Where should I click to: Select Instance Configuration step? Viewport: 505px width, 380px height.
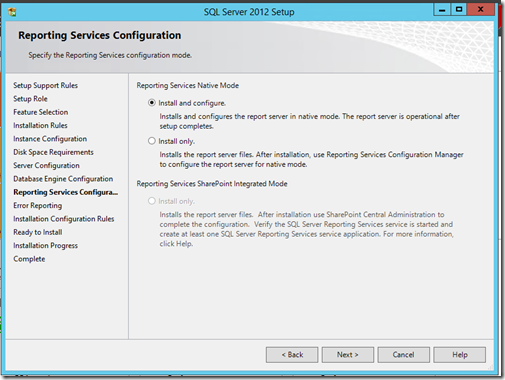click(50, 139)
